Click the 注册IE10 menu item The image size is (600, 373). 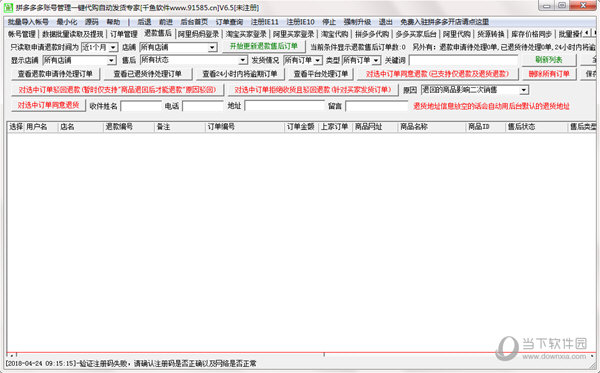(x=300, y=22)
